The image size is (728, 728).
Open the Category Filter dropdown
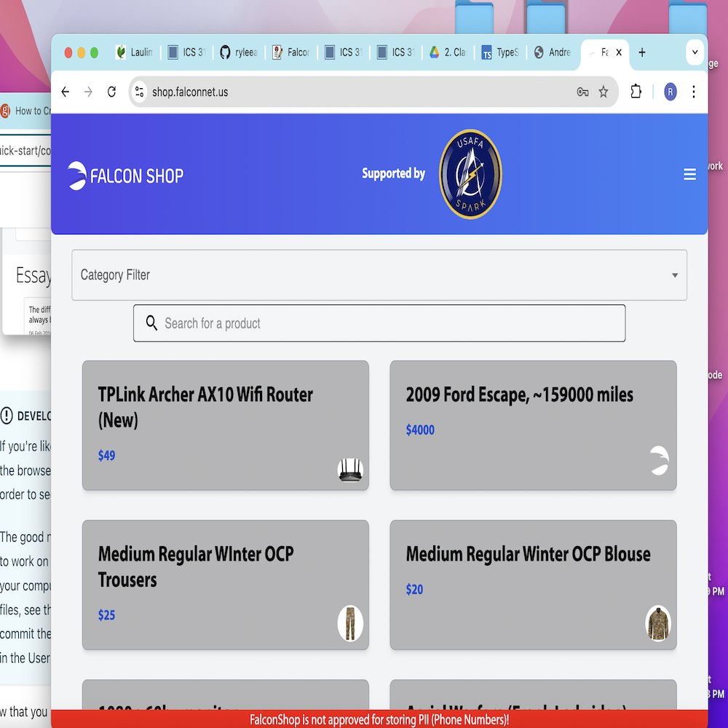pos(379,275)
